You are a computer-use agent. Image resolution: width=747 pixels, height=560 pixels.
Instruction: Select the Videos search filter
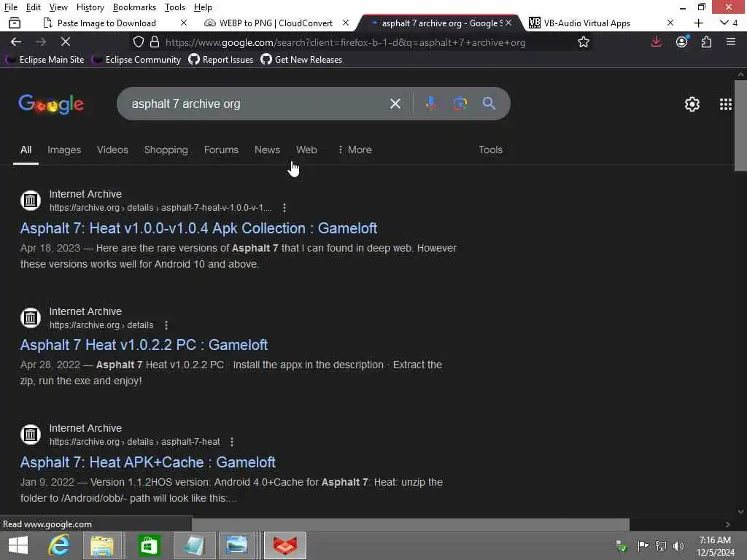pyautogui.click(x=112, y=149)
